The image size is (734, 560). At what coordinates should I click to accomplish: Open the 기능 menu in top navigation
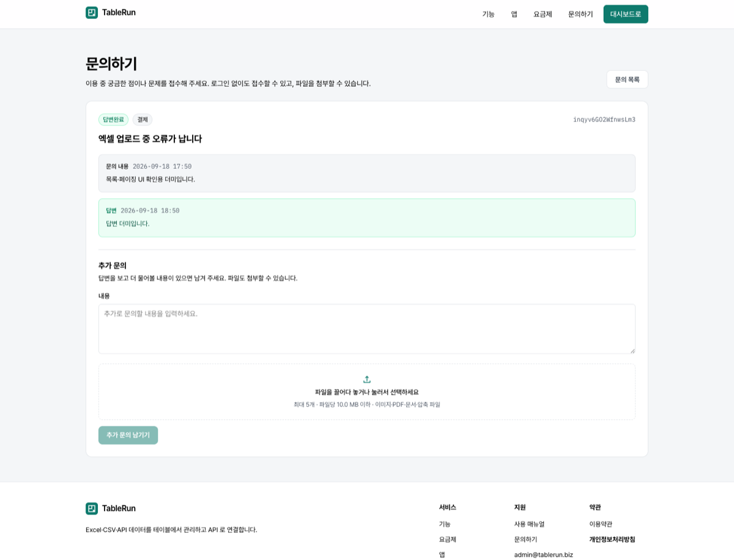coord(488,14)
